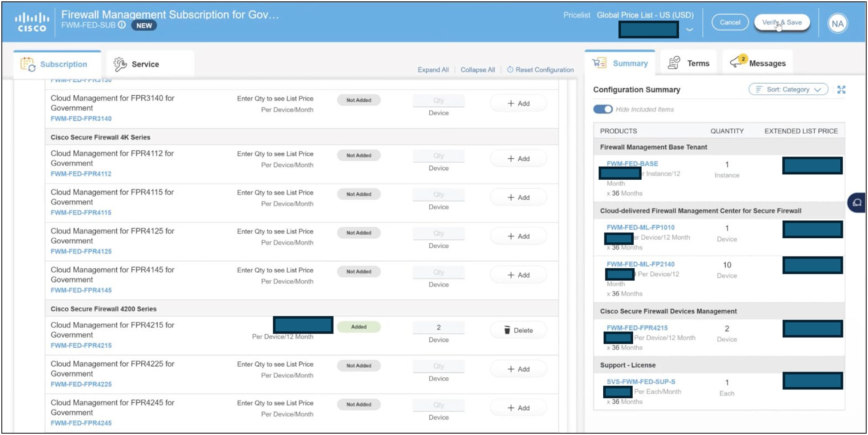This screenshot has width=868, height=435.
Task: Open the Messages tab
Action: point(758,63)
